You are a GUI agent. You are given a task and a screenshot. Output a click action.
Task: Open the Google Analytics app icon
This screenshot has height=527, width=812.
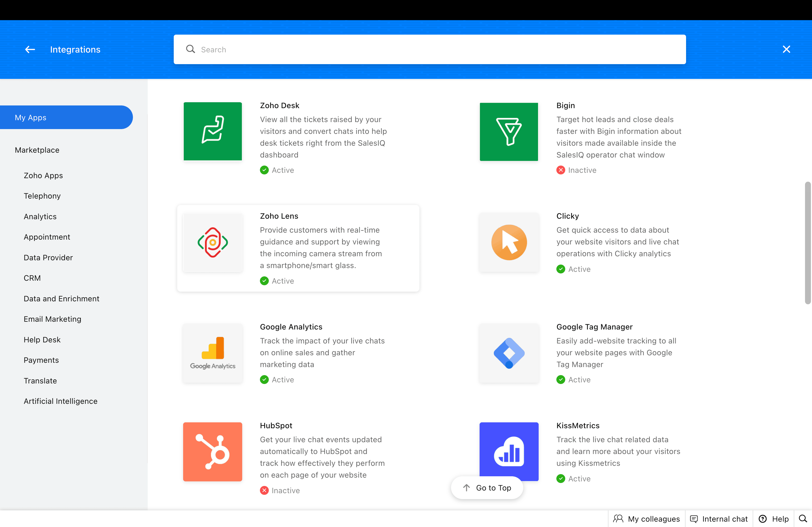[x=213, y=353]
